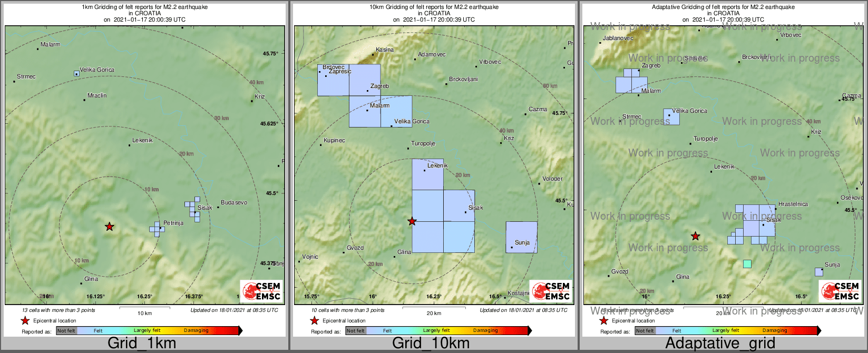The image size is (868, 353).
Task: Click the 'Adaptative Gridding of felt reports' title
Action: pyautogui.click(x=724, y=7)
